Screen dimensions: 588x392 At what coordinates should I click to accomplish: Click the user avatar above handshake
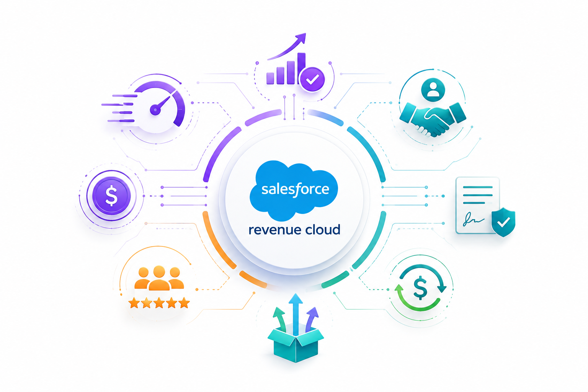[433, 90]
